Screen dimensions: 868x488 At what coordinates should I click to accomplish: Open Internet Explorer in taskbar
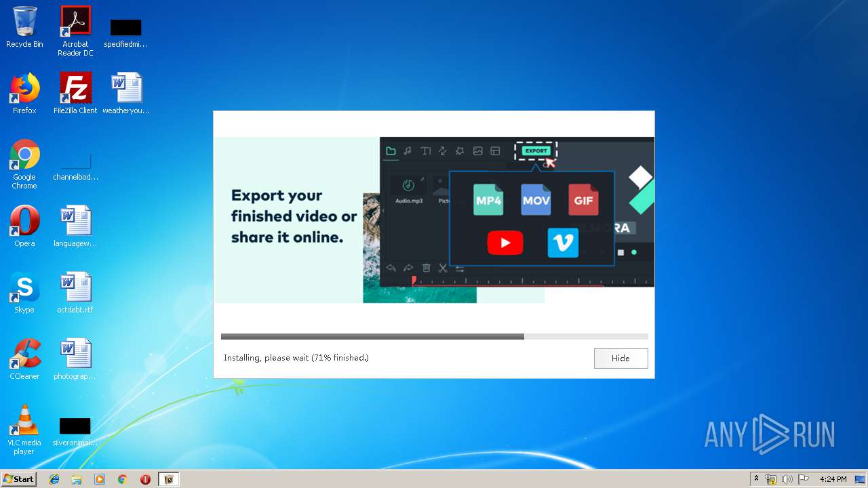click(x=54, y=479)
